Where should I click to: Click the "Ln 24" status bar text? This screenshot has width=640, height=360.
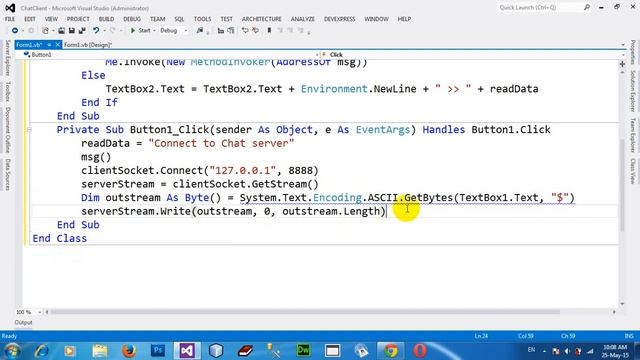[481, 336]
